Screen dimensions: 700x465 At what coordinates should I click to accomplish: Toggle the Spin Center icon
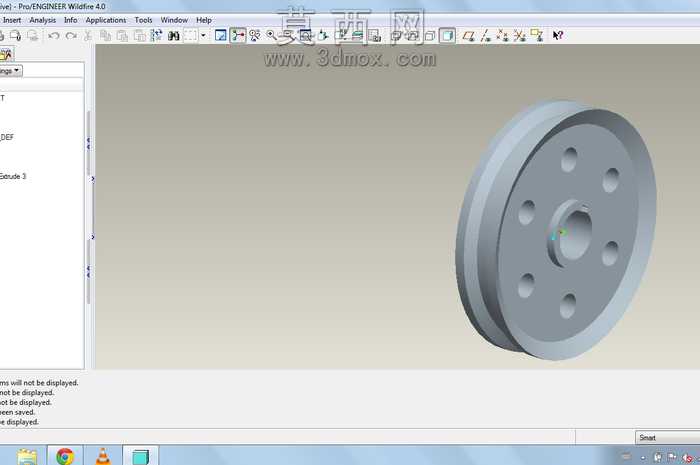point(238,36)
